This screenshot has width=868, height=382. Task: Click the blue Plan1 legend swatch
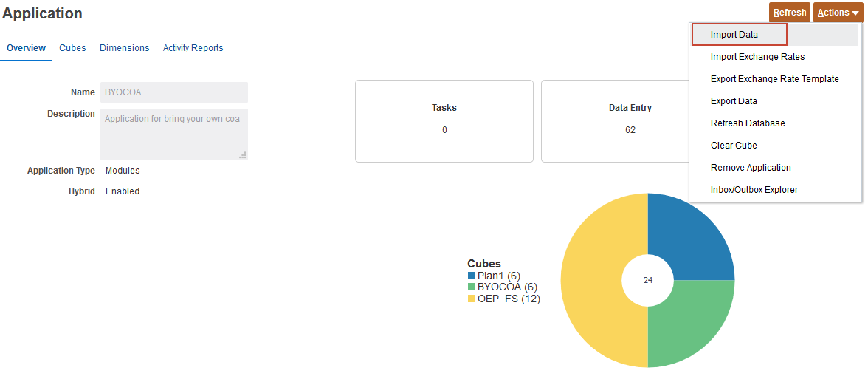[x=472, y=276]
